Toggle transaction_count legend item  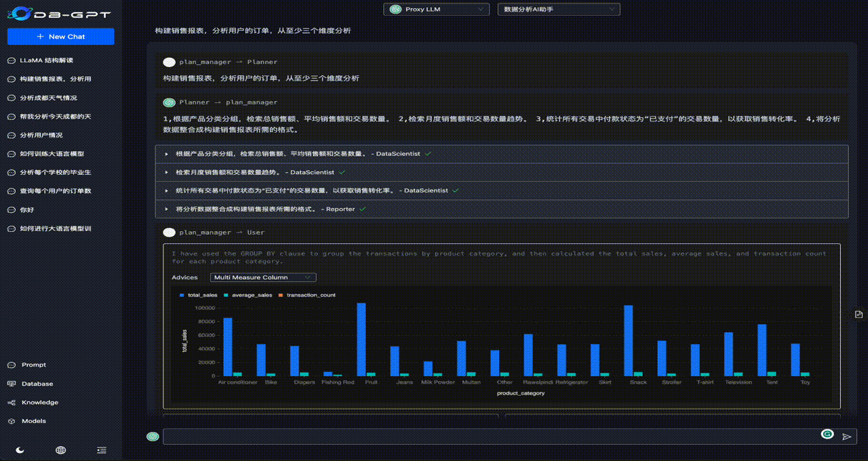[x=307, y=295]
